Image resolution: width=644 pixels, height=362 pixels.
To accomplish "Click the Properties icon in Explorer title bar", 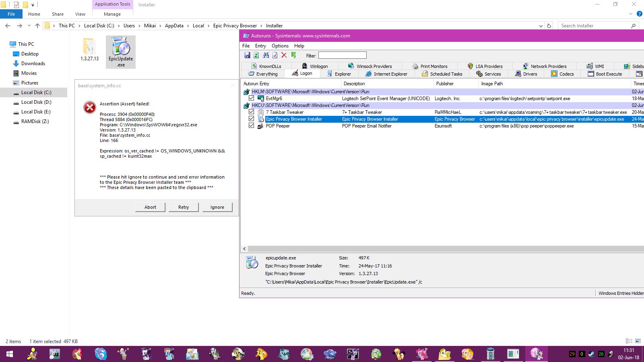I will 17,5.
